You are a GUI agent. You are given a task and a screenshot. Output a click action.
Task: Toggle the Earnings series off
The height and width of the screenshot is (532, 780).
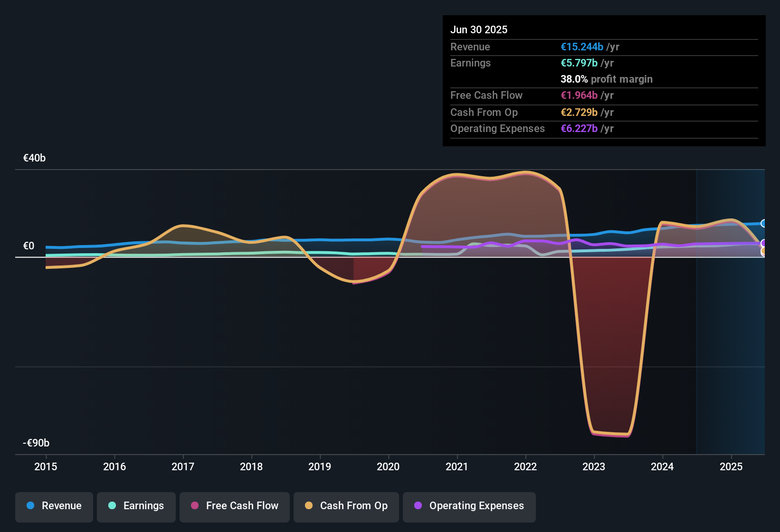[x=136, y=506]
